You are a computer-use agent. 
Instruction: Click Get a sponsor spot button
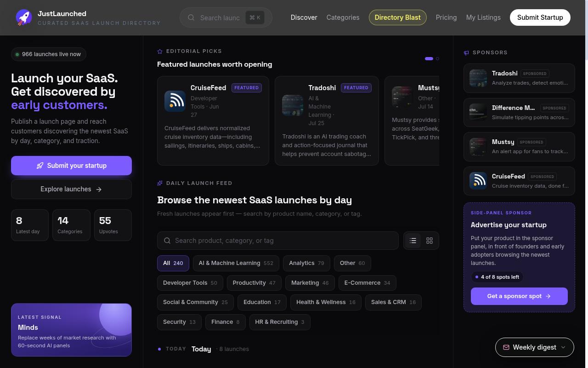coord(519,296)
